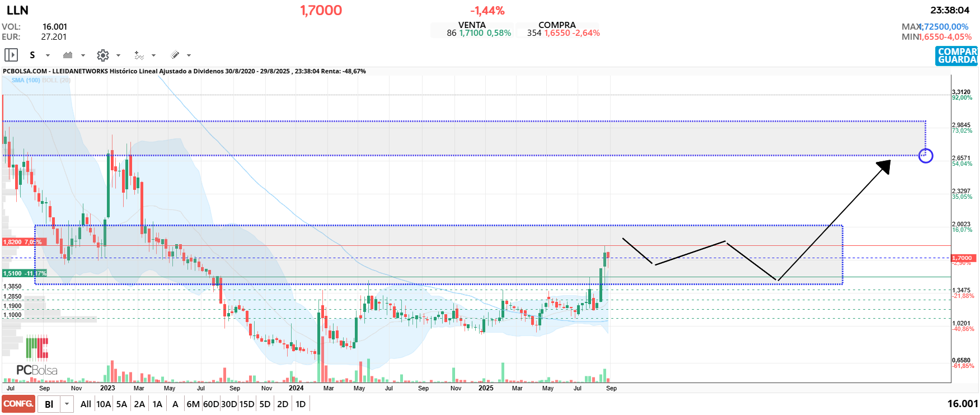Viewport: 980px width, 415px height.
Task: Click the area chart type icon
Action: point(68,55)
